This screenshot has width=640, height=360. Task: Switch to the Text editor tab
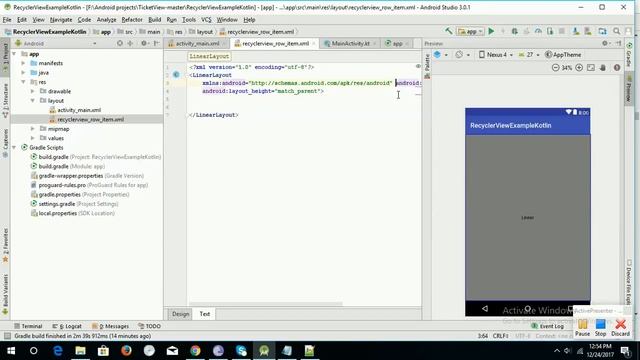click(x=204, y=314)
